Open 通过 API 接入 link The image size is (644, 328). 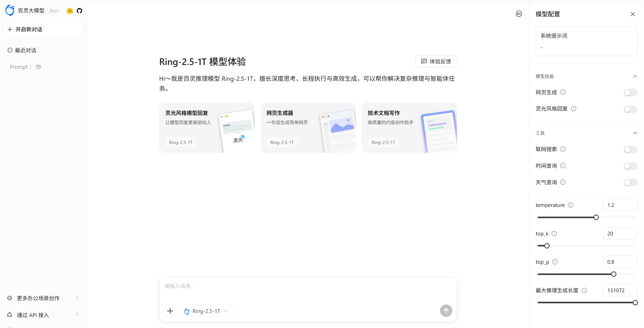click(43, 315)
